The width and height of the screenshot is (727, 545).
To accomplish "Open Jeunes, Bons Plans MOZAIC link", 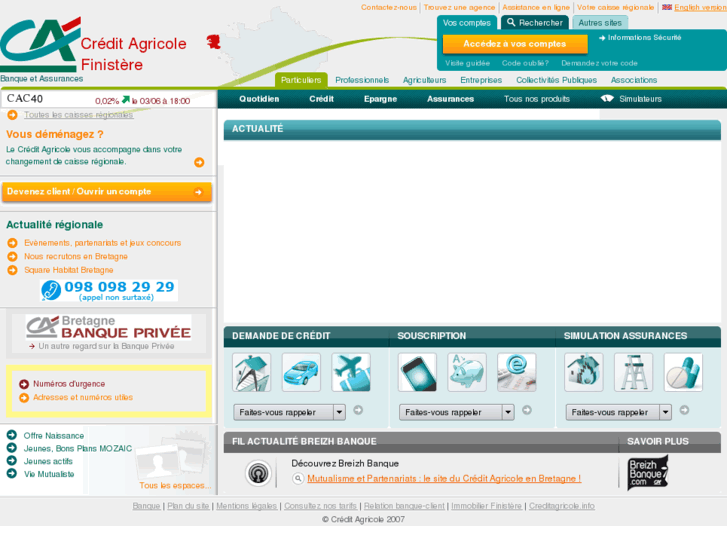I will (x=77, y=449).
